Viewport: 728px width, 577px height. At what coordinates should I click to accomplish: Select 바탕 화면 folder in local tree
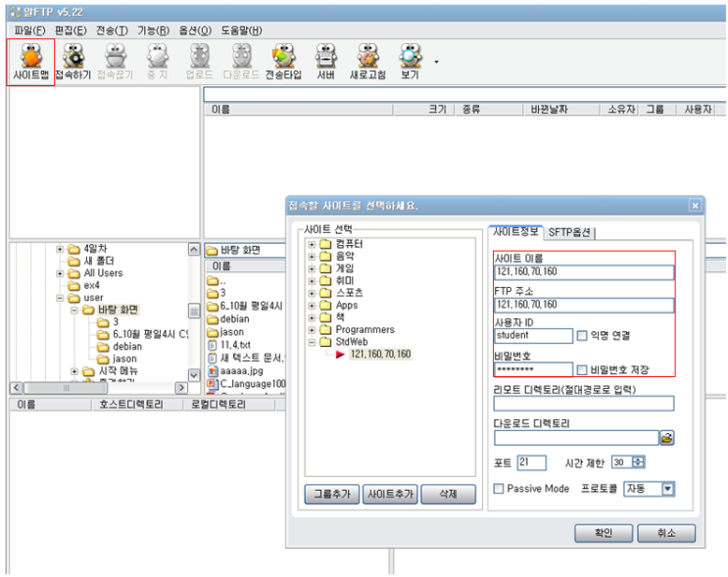tap(118, 310)
